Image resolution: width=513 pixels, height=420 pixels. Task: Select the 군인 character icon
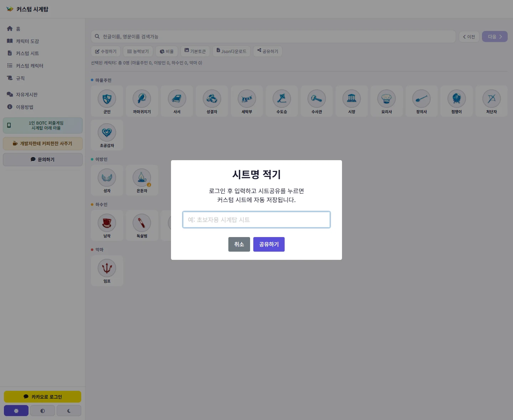tap(107, 99)
